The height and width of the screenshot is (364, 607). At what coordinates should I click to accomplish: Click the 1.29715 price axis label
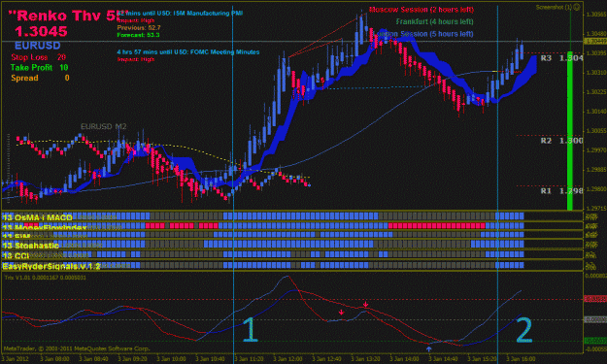[x=596, y=208]
